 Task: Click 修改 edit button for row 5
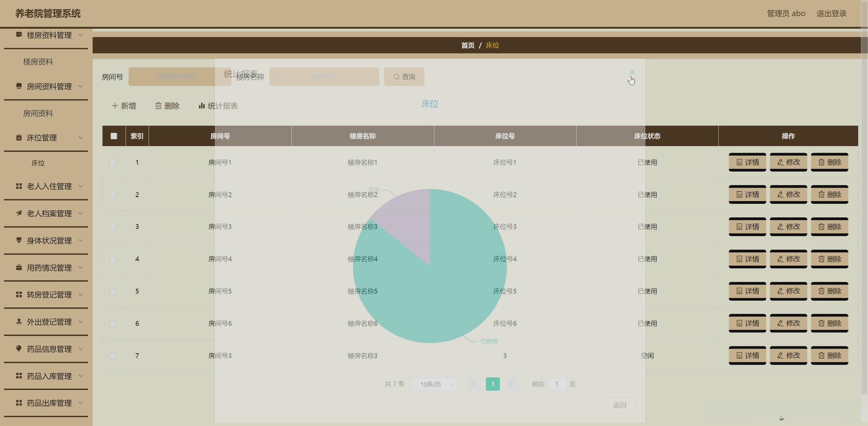coord(788,291)
